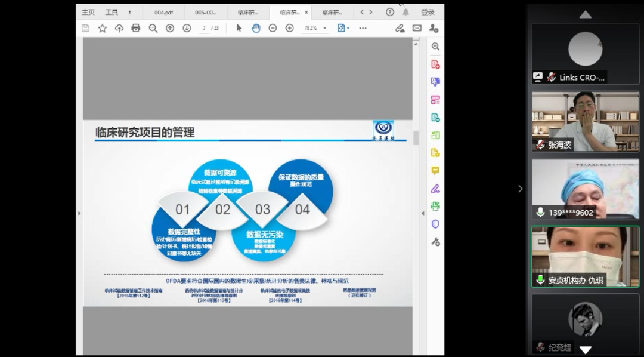
Task: Select 139****9602 participant video tile
Action: [x=586, y=189]
